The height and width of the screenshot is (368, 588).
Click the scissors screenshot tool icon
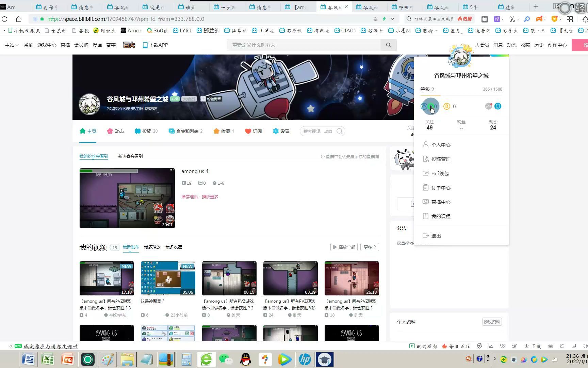[x=512, y=19]
